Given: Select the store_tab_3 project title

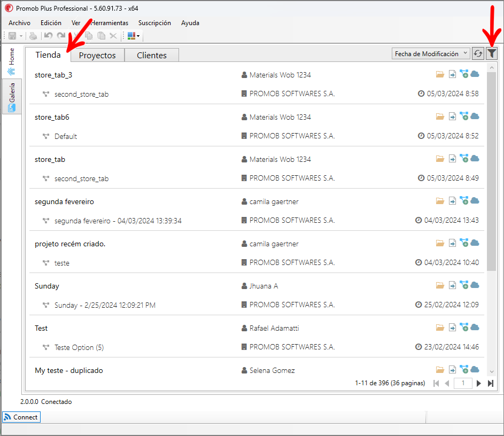Looking at the screenshot, I should (x=53, y=75).
